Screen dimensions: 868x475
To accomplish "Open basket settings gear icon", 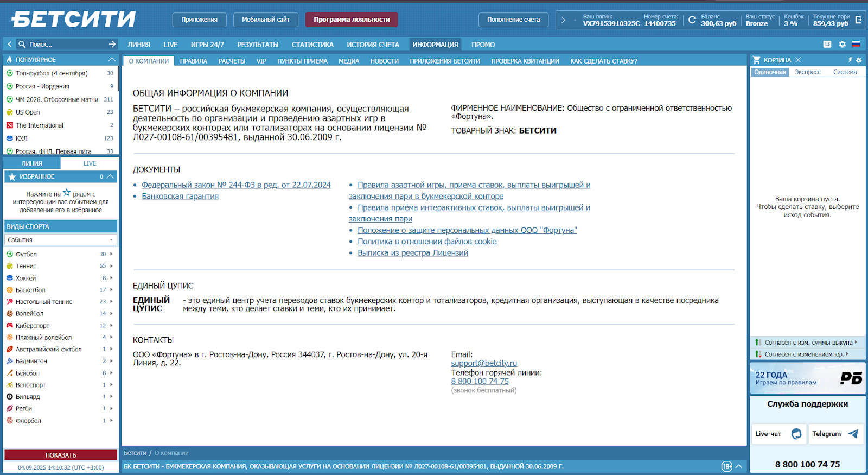I will 859,60.
